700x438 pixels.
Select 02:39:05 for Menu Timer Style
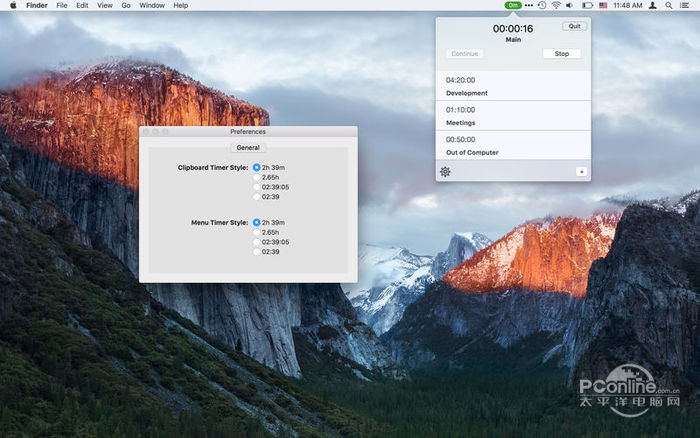pos(257,242)
